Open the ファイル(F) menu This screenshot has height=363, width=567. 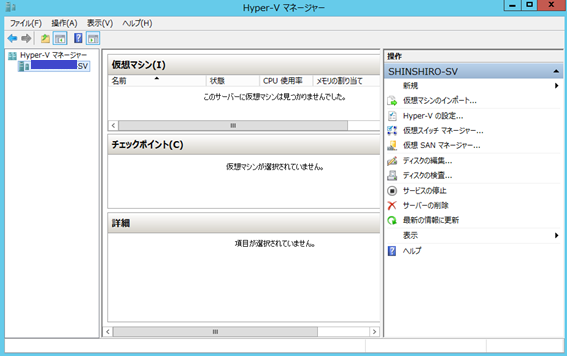[x=26, y=24]
